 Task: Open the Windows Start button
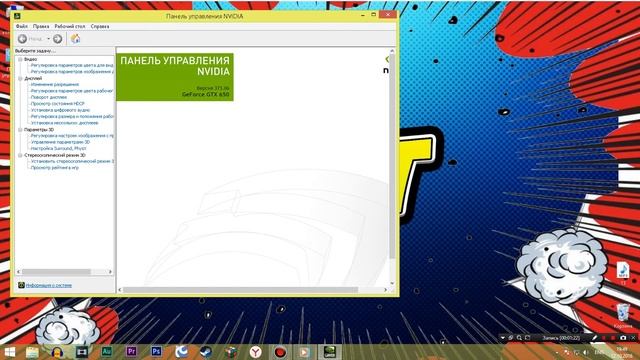(10, 352)
